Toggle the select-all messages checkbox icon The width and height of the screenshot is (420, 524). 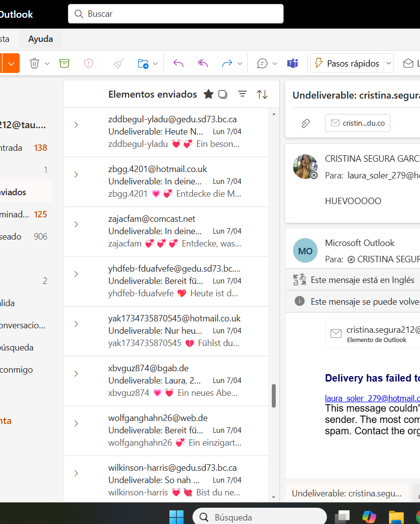click(223, 94)
